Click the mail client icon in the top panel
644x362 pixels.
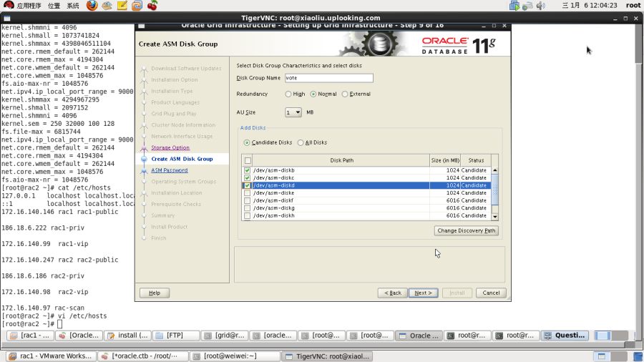pyautogui.click(x=107, y=5)
